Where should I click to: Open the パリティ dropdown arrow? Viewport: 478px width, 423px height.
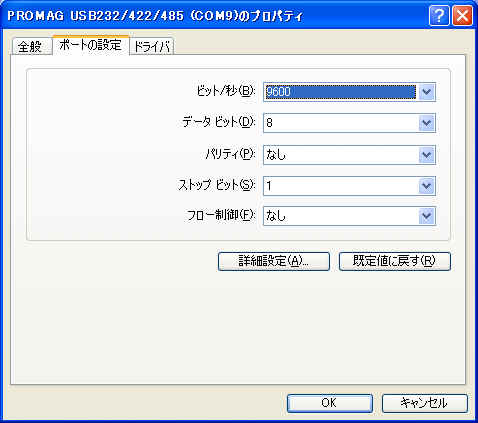427,155
